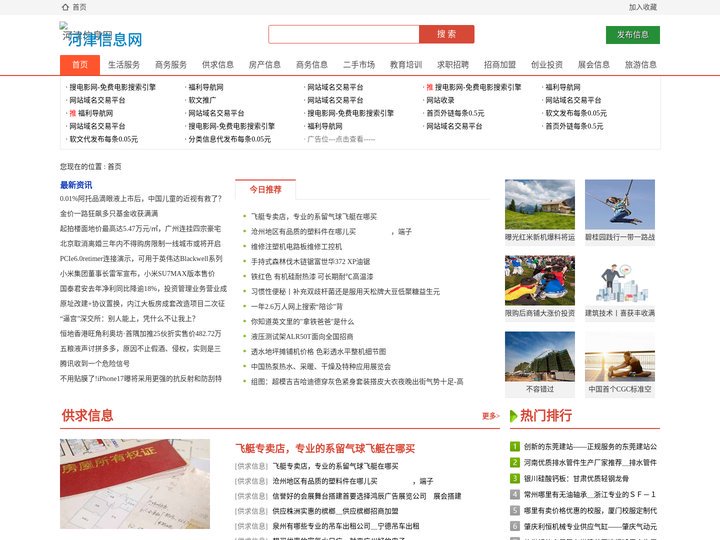
Task: Open the 教育培训 menu item
Action: [406, 65]
